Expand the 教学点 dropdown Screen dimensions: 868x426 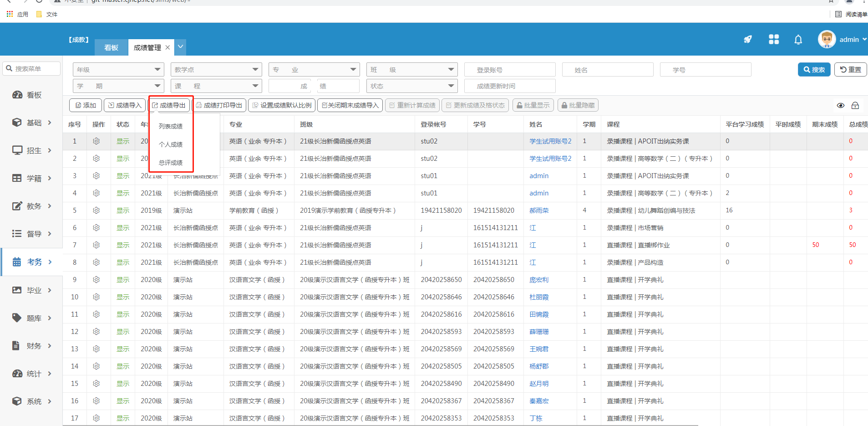coord(216,70)
